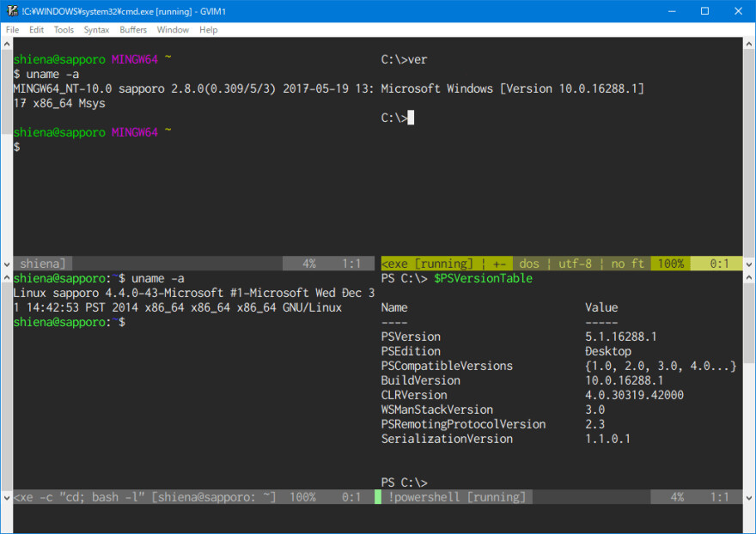The height and width of the screenshot is (534, 756).
Task: Focus the cmd prompt cursor after C:\>
Action: [x=411, y=118]
